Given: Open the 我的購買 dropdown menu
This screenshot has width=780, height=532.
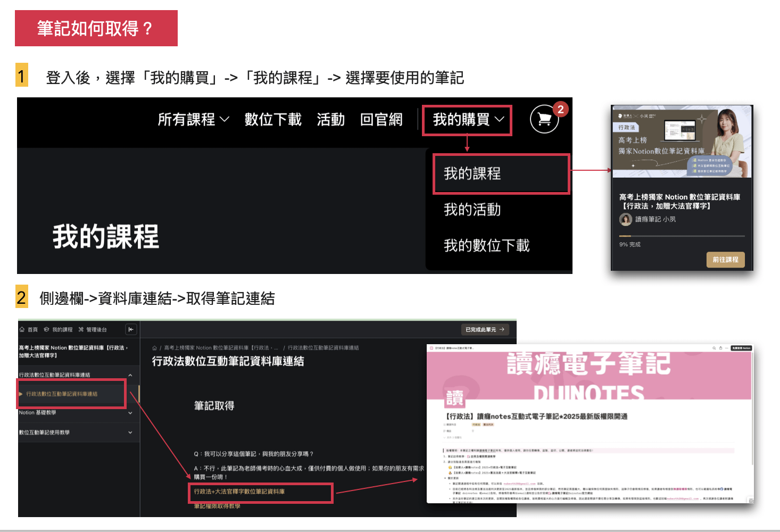Looking at the screenshot, I should [468, 120].
